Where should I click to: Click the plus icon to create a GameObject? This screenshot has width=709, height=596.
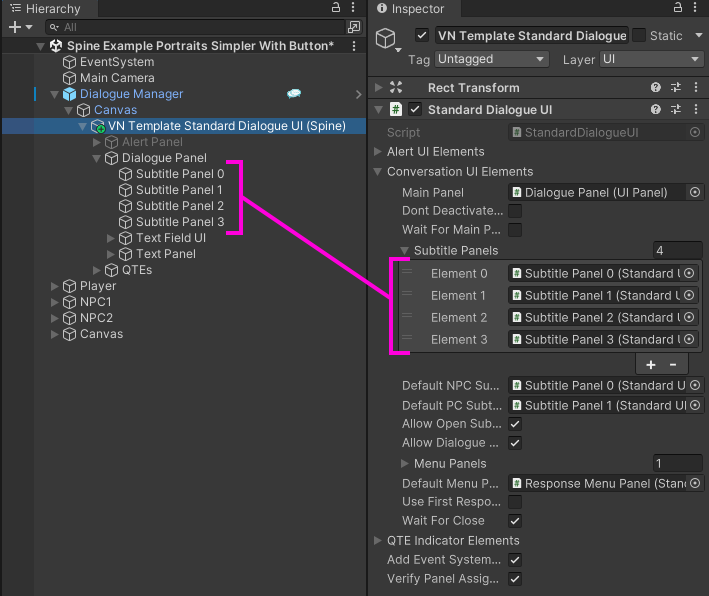[x=15, y=27]
